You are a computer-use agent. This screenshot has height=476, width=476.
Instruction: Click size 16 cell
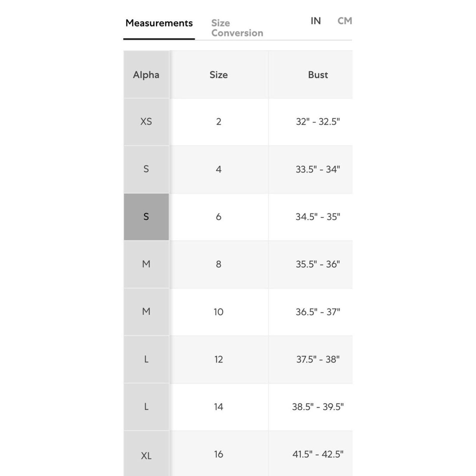tap(219, 454)
